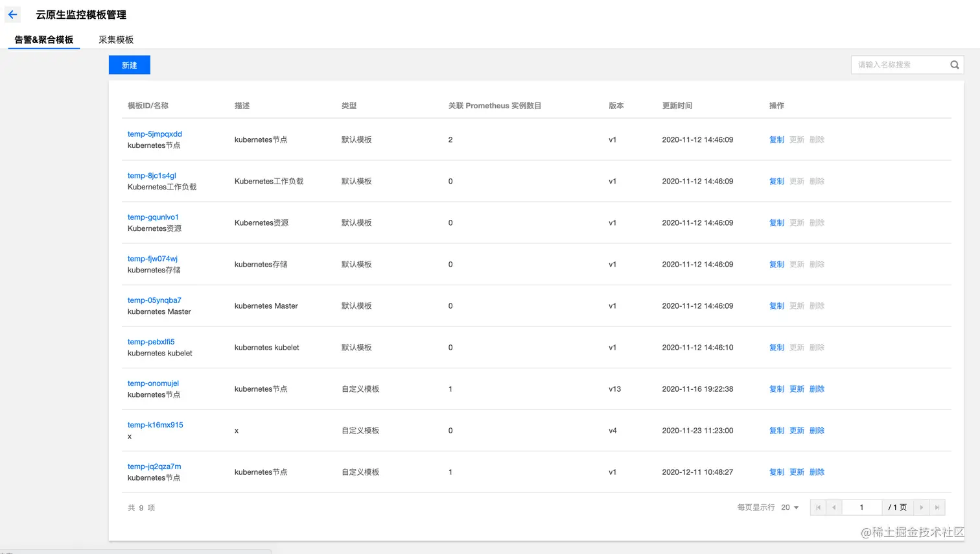The height and width of the screenshot is (554, 980).
Task: Click the 共 9 项 total count
Action: pos(141,508)
